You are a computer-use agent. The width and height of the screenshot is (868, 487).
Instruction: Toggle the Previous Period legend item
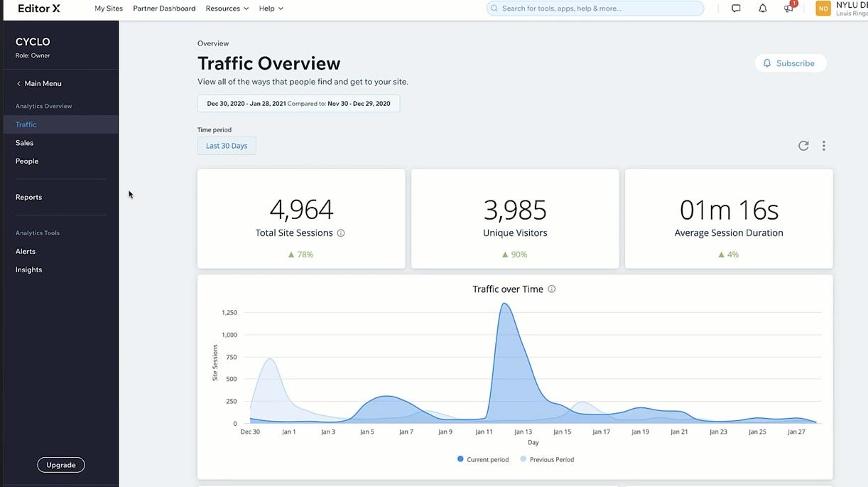[x=547, y=459]
